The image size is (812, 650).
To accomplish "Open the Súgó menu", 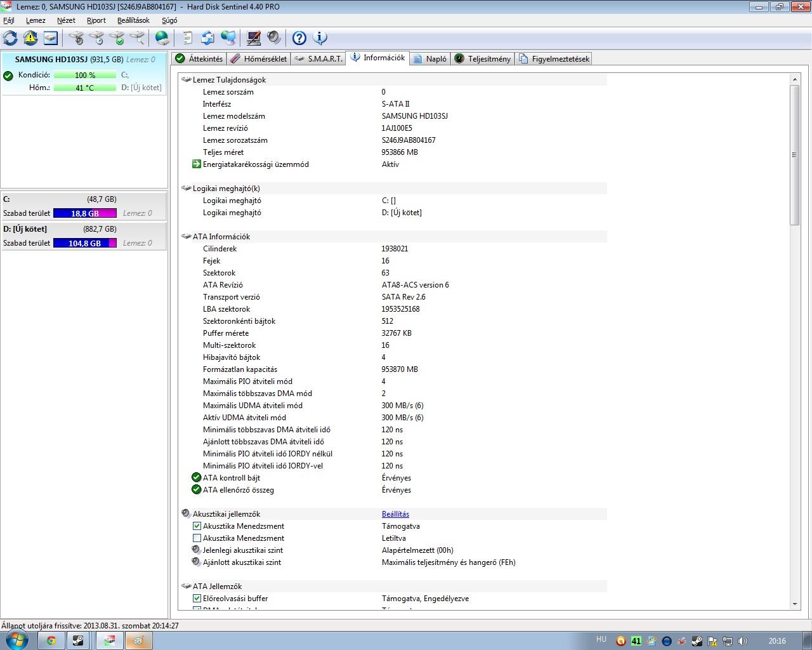I will coord(169,20).
